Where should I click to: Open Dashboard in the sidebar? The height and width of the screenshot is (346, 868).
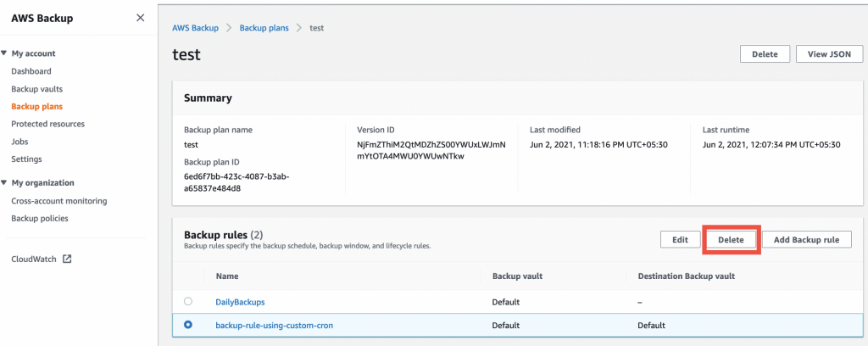(x=31, y=71)
